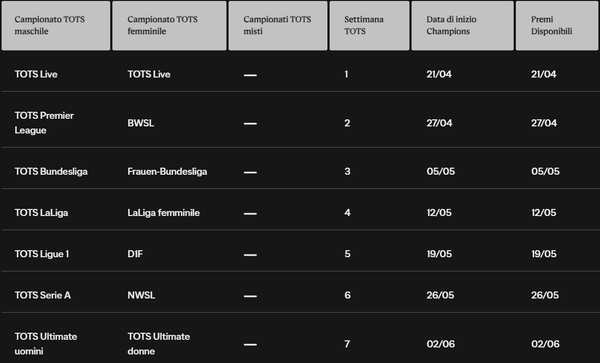
Task: Click the TOTS Ligue 1 cell
Action: click(42, 254)
